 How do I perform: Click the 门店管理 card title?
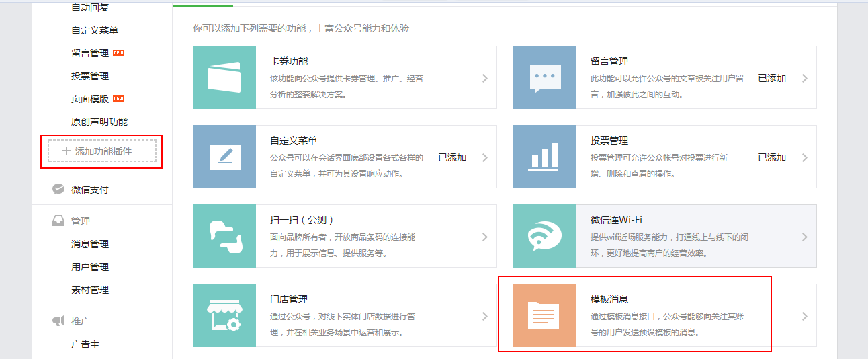tap(289, 299)
